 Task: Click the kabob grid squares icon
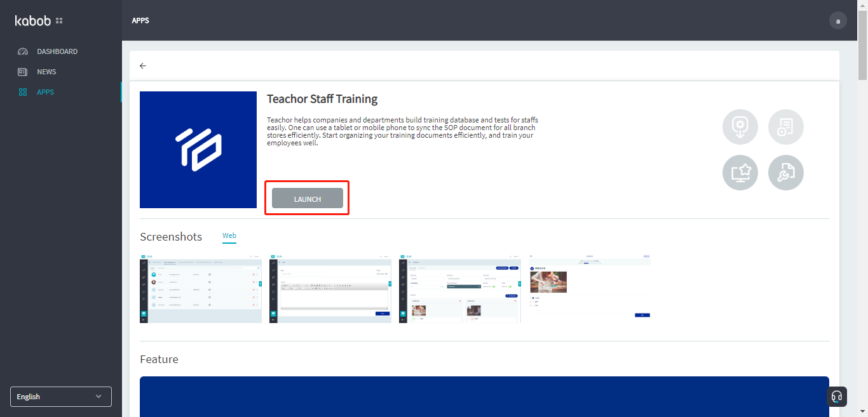tap(59, 21)
